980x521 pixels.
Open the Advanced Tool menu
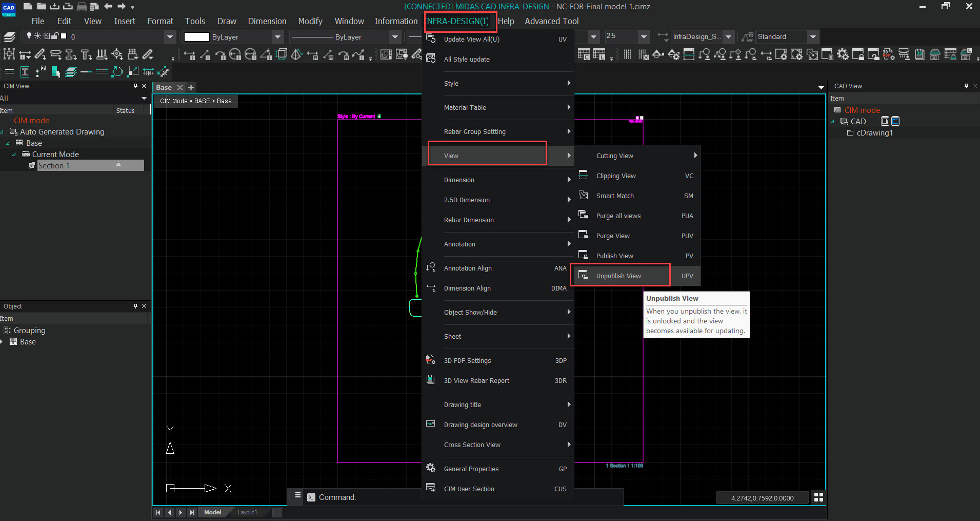[551, 21]
